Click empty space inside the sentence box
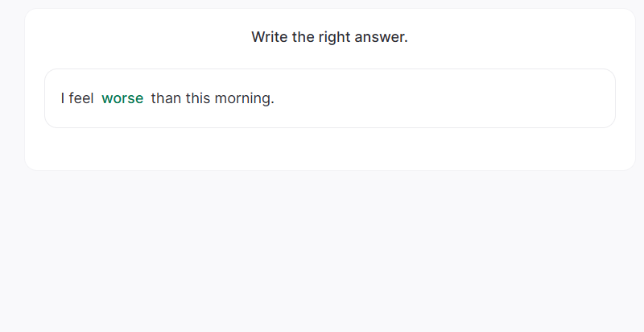 click(443, 98)
